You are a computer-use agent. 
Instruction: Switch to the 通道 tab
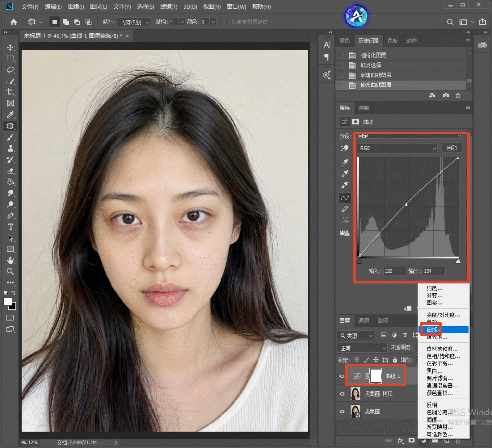pos(364,321)
